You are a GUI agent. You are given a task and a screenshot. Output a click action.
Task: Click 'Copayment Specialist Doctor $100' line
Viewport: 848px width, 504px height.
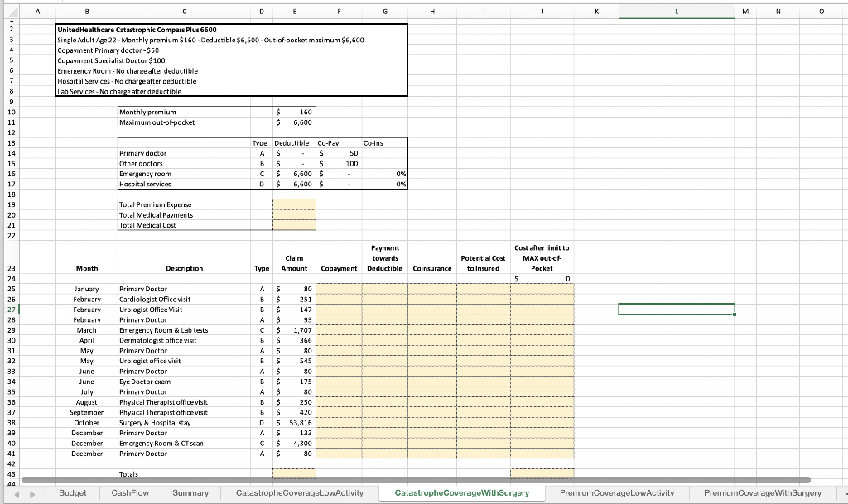pyautogui.click(x=112, y=60)
